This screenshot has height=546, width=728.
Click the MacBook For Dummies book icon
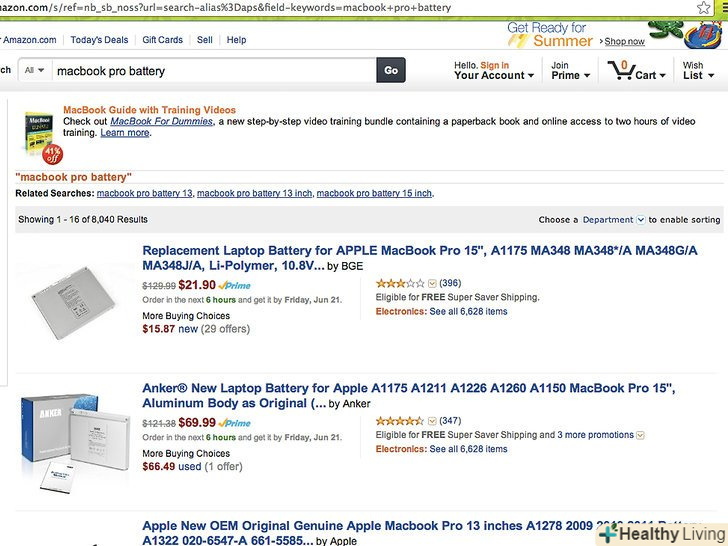click(x=39, y=132)
